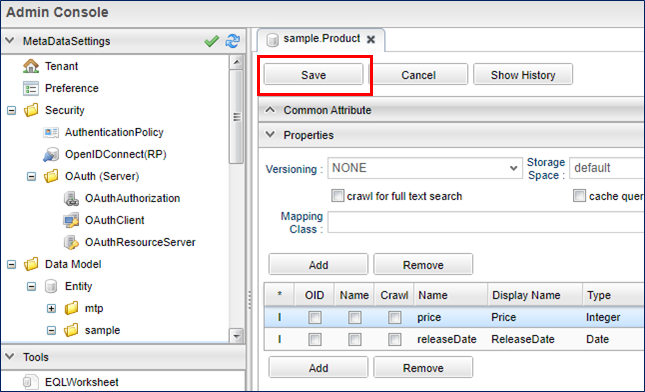645x392 pixels.
Task: Switch to the sample.Product tab
Action: (x=322, y=39)
